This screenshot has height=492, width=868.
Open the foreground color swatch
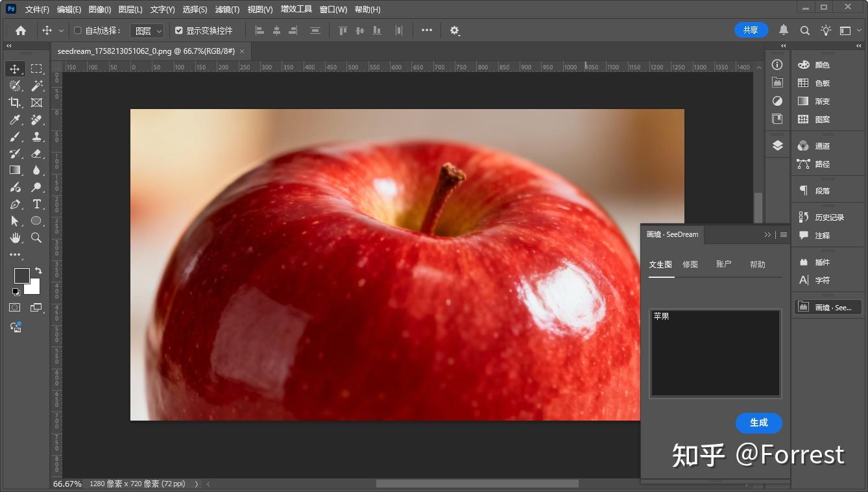pyautogui.click(x=22, y=275)
